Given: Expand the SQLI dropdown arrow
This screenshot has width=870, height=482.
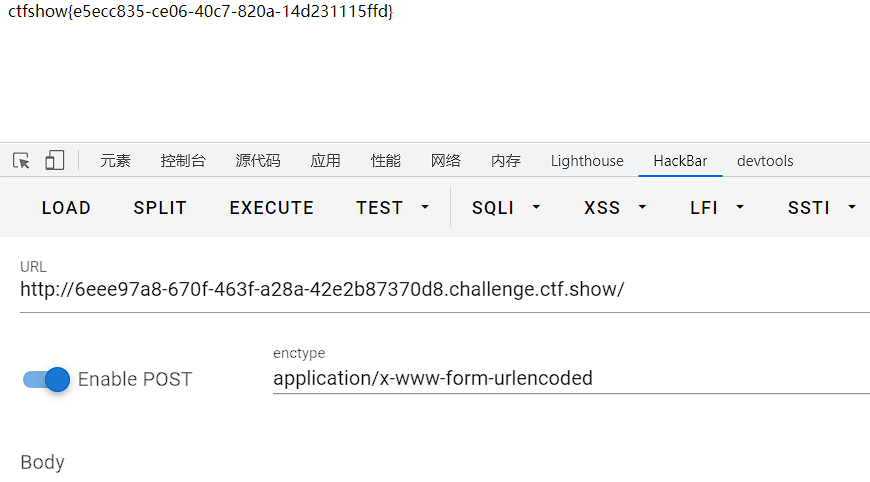Looking at the screenshot, I should (x=536, y=207).
